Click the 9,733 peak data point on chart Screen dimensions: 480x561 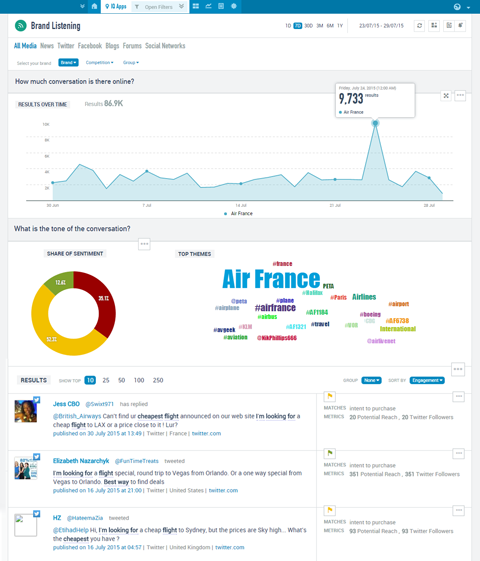click(x=375, y=123)
